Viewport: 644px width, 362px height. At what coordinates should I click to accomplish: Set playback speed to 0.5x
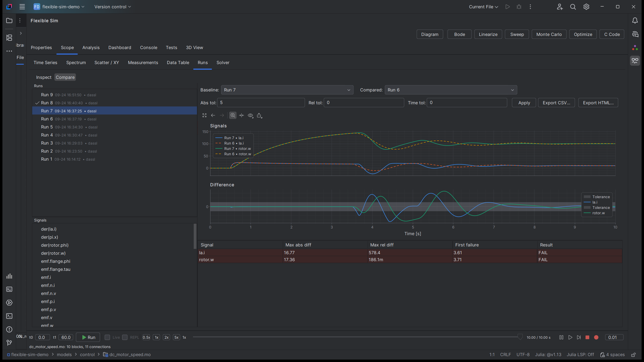(146, 337)
